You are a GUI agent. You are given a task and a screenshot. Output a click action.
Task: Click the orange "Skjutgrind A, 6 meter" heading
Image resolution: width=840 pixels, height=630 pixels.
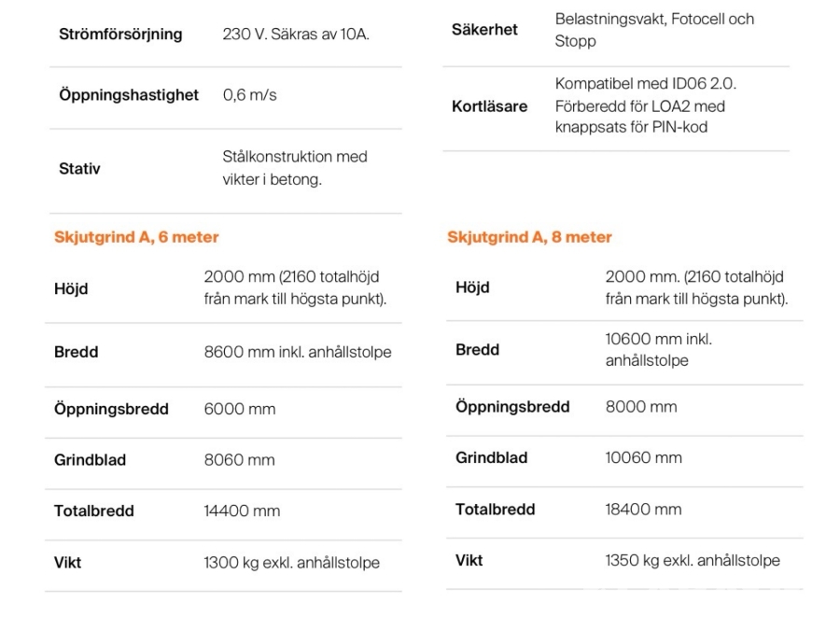coord(136,237)
